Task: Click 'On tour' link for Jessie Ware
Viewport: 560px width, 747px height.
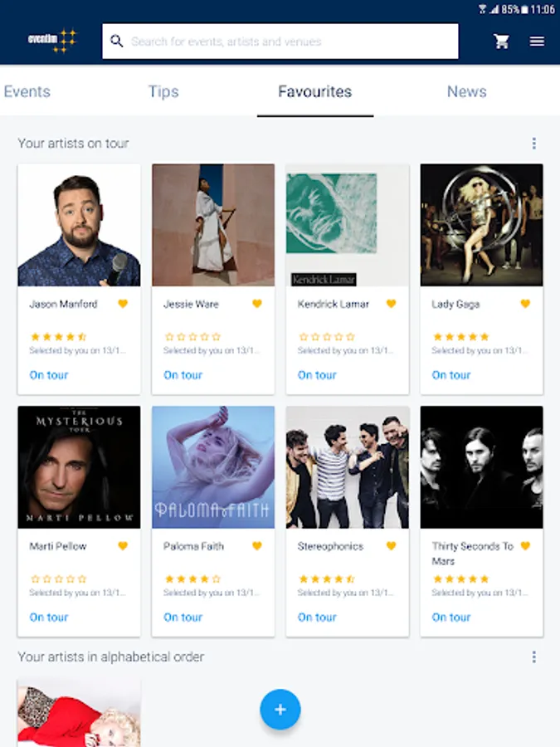Action: pyautogui.click(x=183, y=375)
